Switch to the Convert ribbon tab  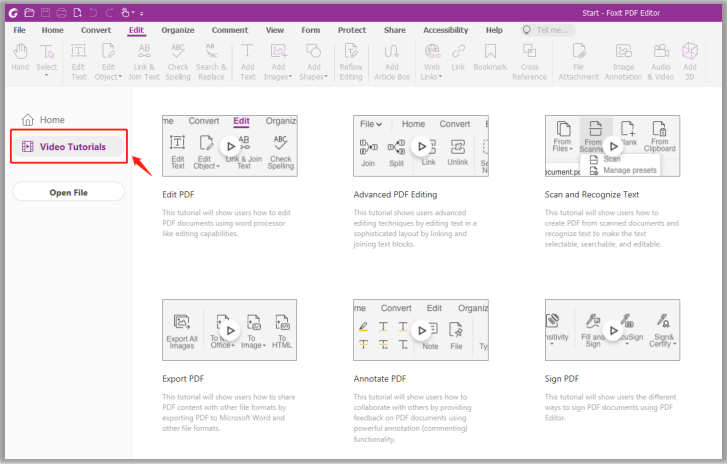[96, 30]
